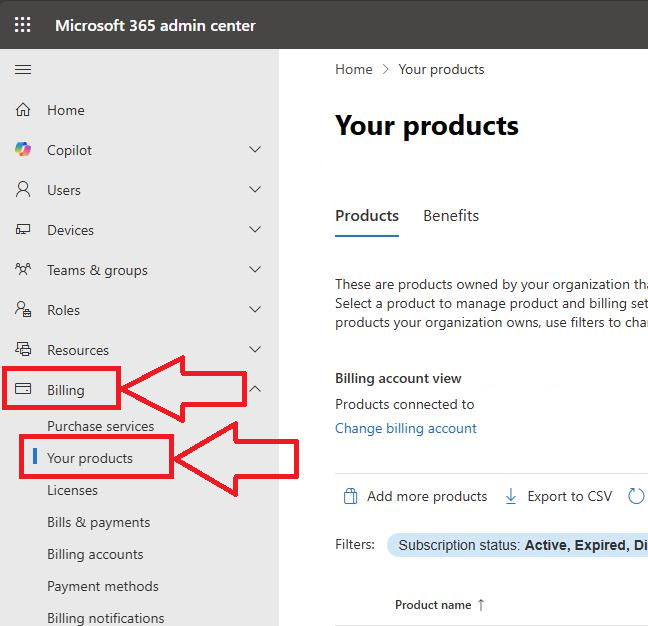Open Bills & payments under Billing

98,522
